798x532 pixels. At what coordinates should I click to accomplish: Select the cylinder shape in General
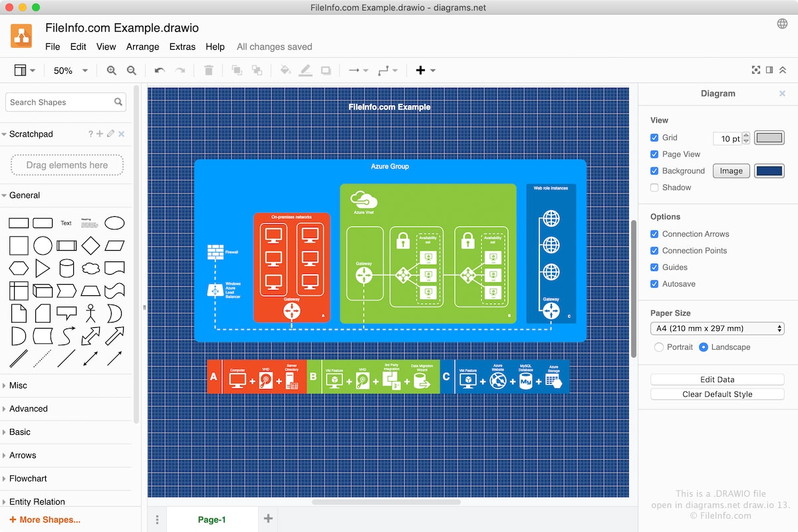tap(66, 268)
